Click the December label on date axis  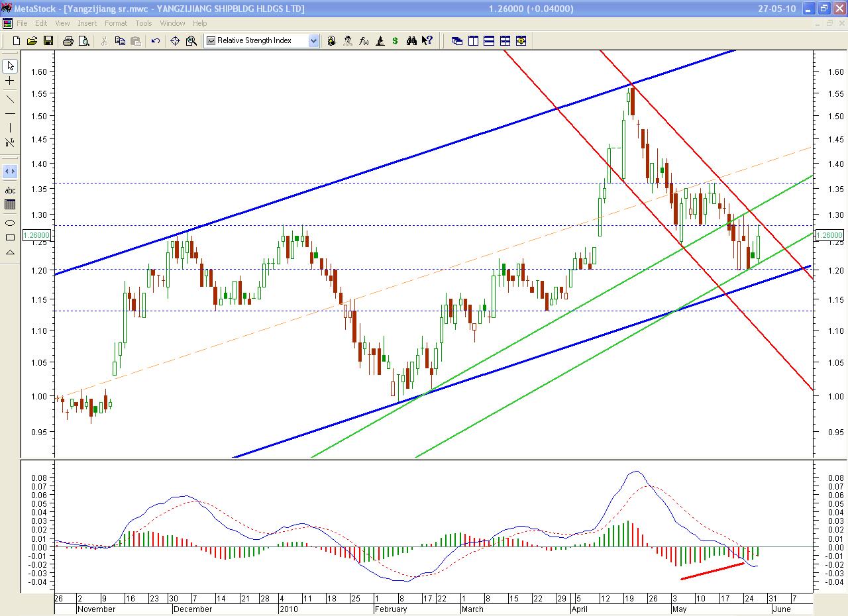[193, 609]
